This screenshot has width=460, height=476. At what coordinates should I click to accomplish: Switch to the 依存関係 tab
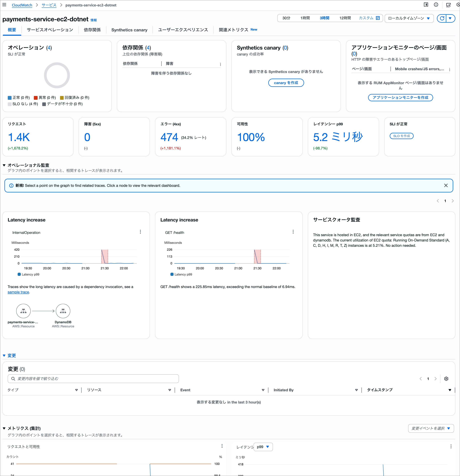click(x=92, y=30)
